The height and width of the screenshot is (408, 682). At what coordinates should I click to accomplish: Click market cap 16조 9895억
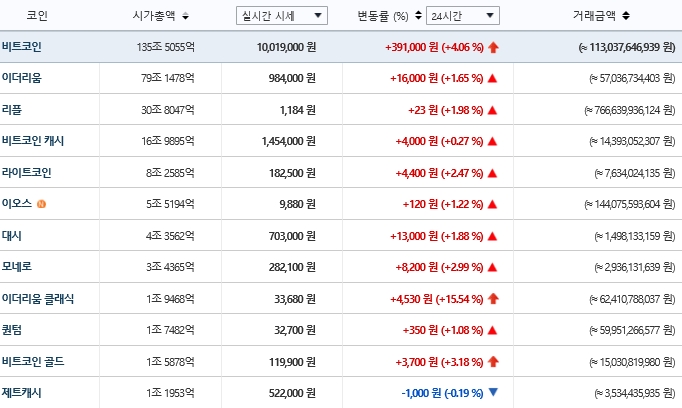pyautogui.click(x=168, y=141)
